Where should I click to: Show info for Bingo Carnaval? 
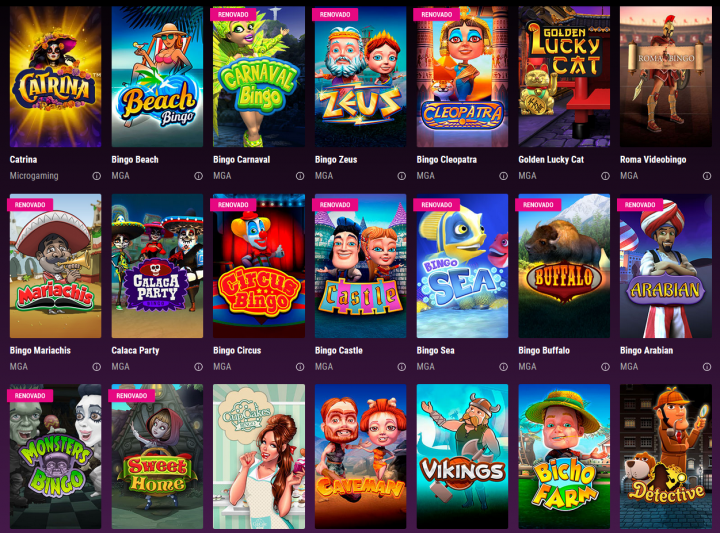(300, 176)
